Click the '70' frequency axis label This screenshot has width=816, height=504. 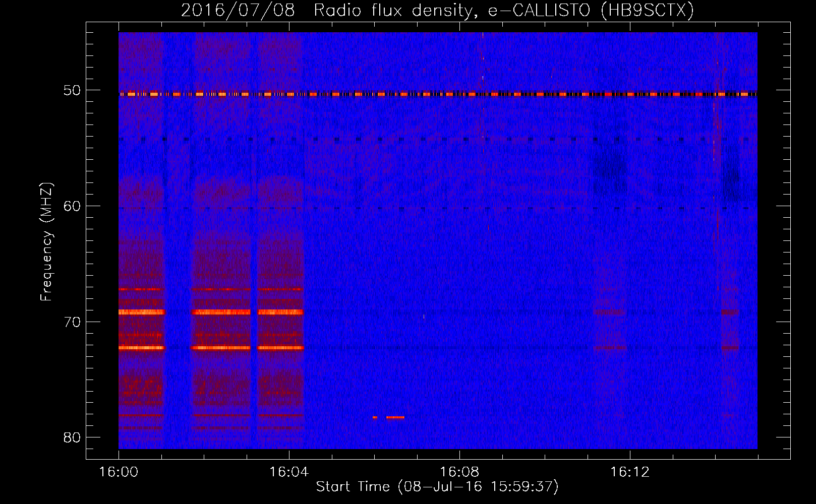pyautogui.click(x=72, y=322)
